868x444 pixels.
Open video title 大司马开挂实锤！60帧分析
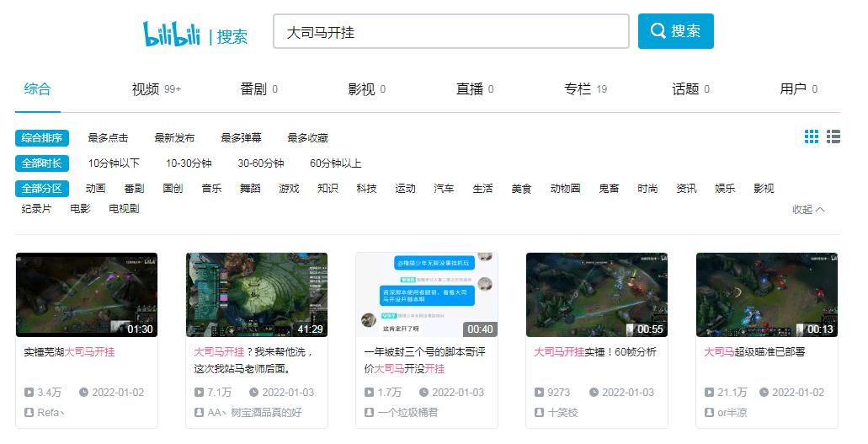click(595, 352)
